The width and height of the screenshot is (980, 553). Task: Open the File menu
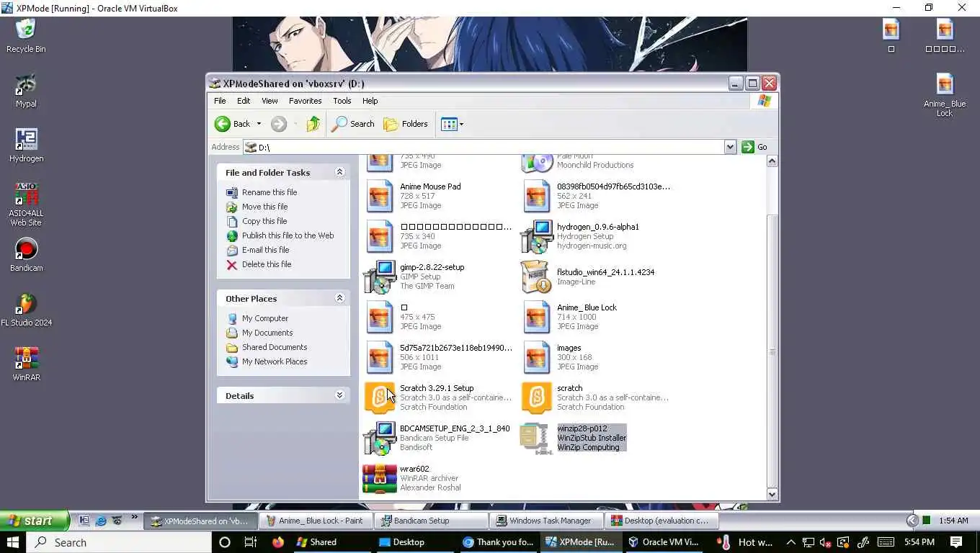[x=220, y=101]
